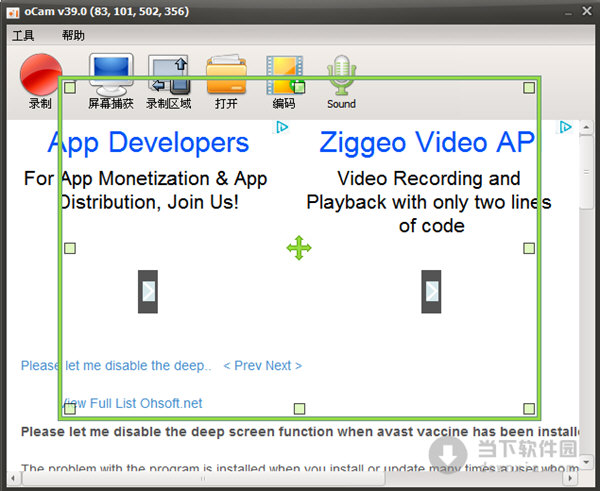Click the horizontal scrollbar right arrow
This screenshot has width=600, height=491.
(x=570, y=478)
